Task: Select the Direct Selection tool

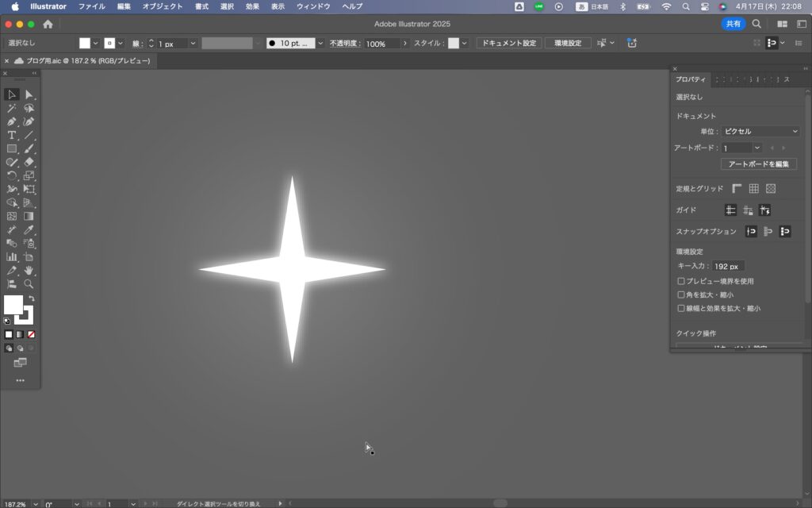Action: (x=29, y=94)
